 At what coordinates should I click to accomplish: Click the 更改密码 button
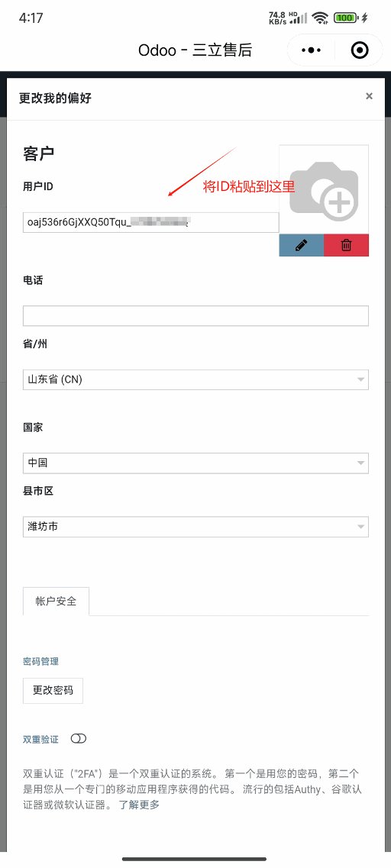pos(53,691)
